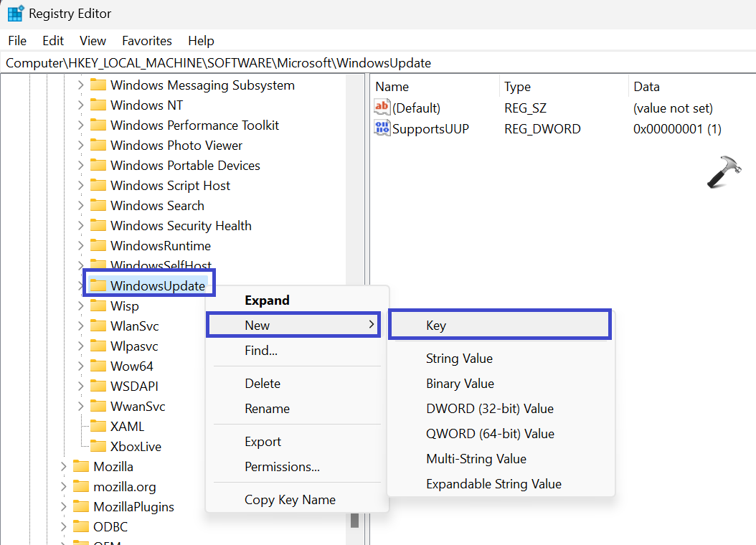Click the SupportsUUP DWORD value icon
This screenshot has height=545, width=756.
pos(382,129)
